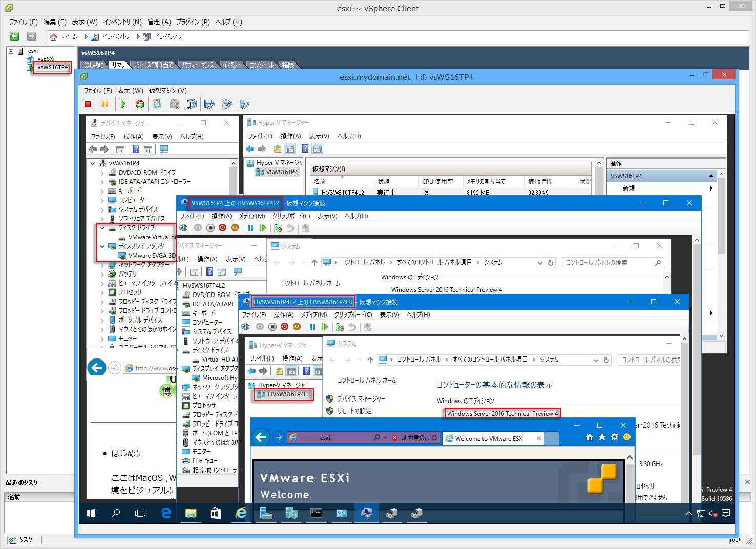
Task: Click the yellow Suspend icon in console toolbar
Action: pos(105,104)
